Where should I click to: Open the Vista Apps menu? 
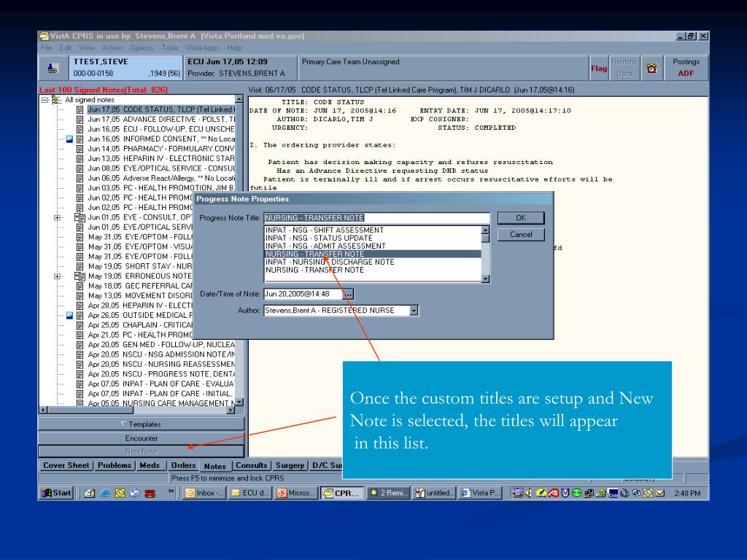coord(203,47)
